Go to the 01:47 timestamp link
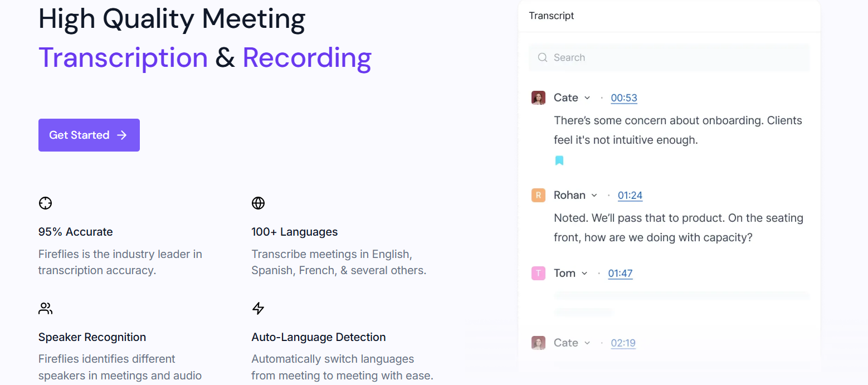This screenshot has width=868, height=385. tap(620, 274)
